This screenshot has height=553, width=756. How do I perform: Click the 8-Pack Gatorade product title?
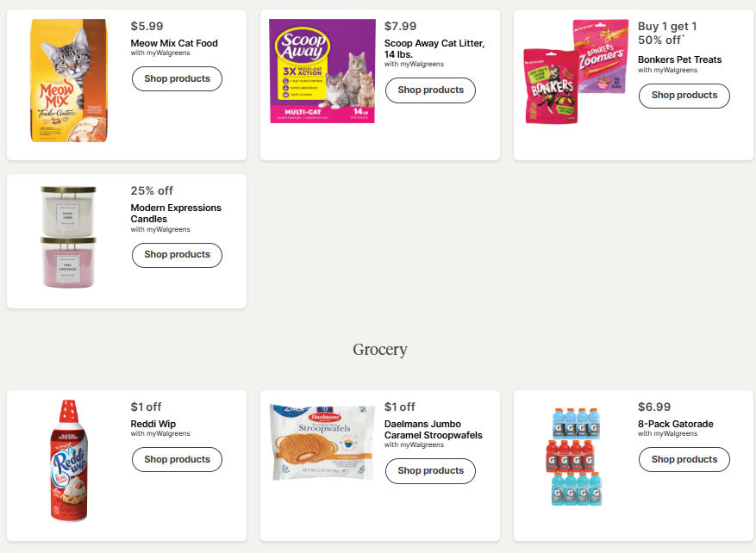(x=675, y=424)
